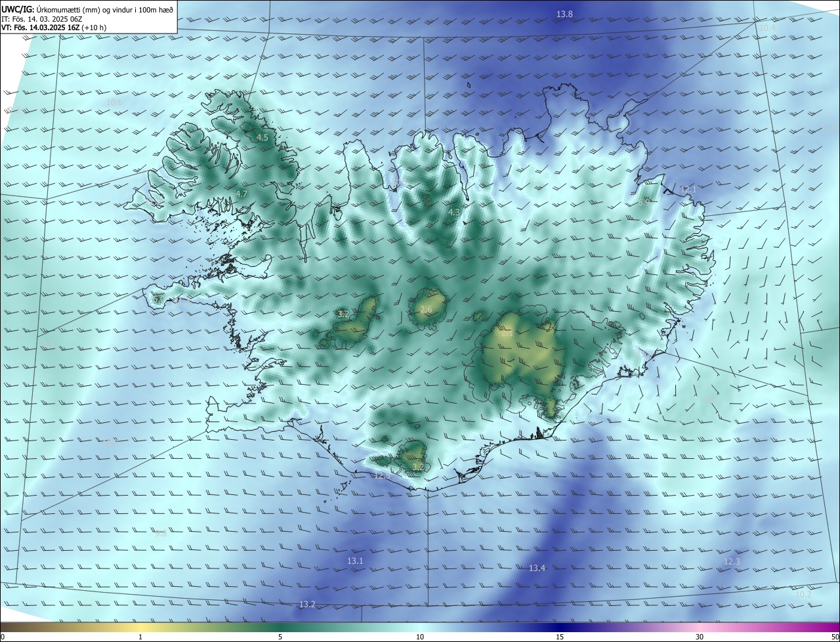
Task: Click the 12.3 value in the southeast sea
Action: 732,561
